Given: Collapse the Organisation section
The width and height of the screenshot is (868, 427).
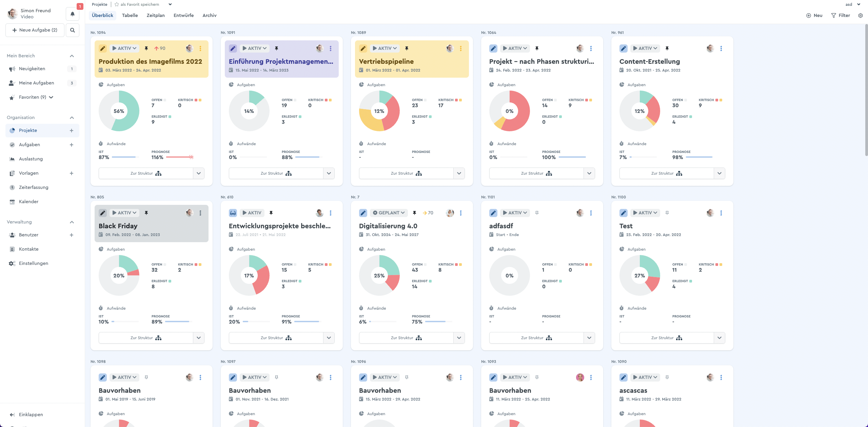Looking at the screenshot, I should point(72,118).
